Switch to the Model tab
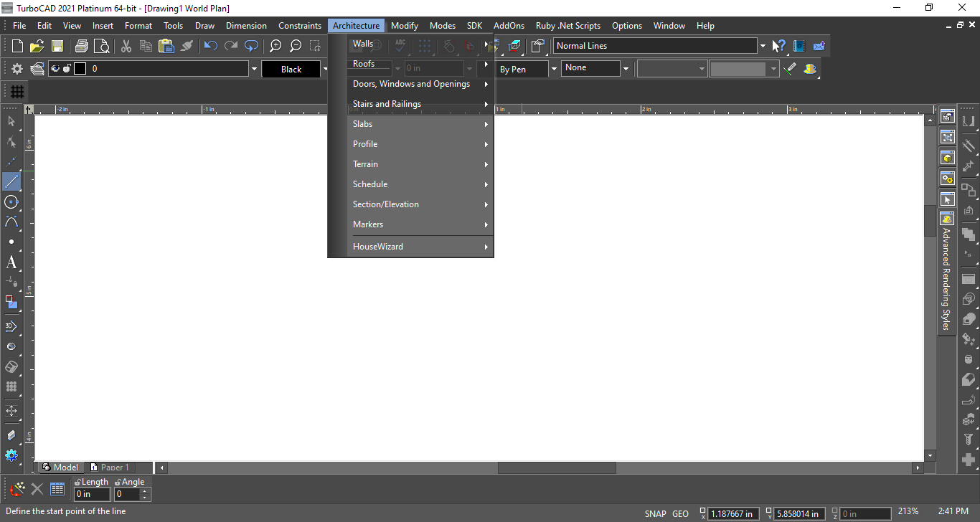Viewport: 980px width, 522px height. [60, 468]
